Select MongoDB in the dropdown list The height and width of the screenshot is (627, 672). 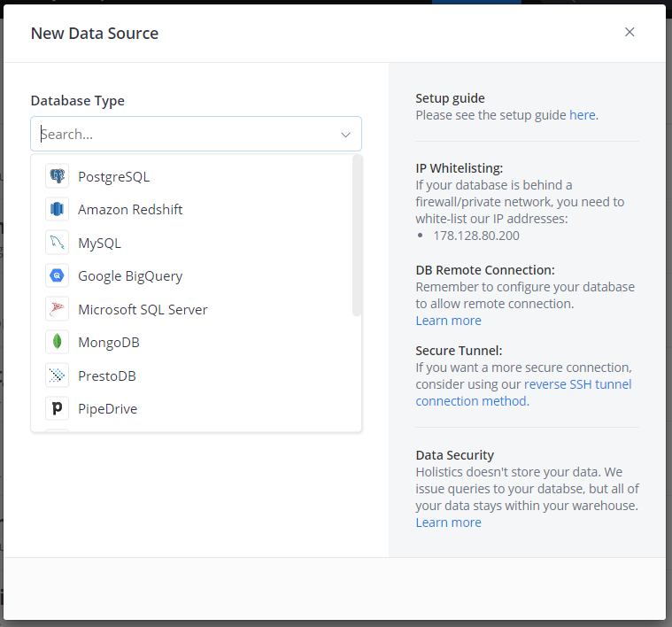tap(191, 343)
